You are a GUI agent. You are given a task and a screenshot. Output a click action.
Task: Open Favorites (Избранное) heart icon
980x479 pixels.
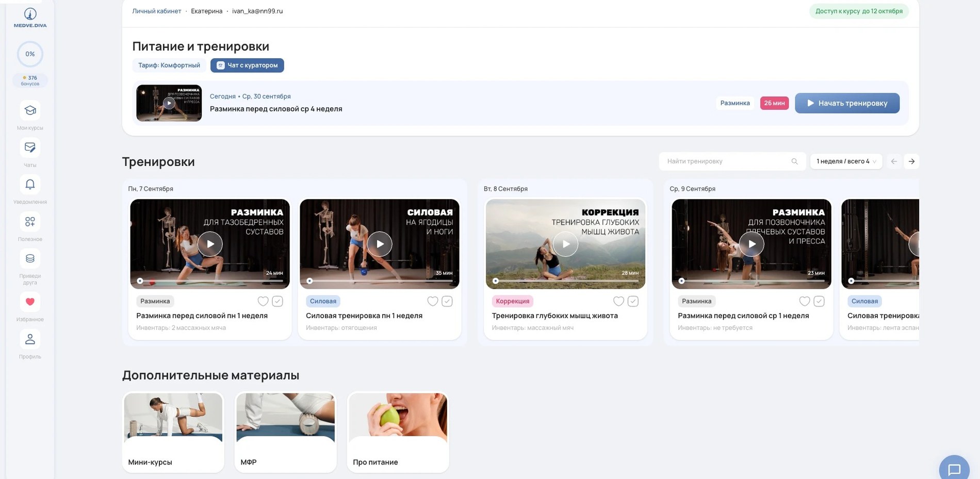point(30,302)
